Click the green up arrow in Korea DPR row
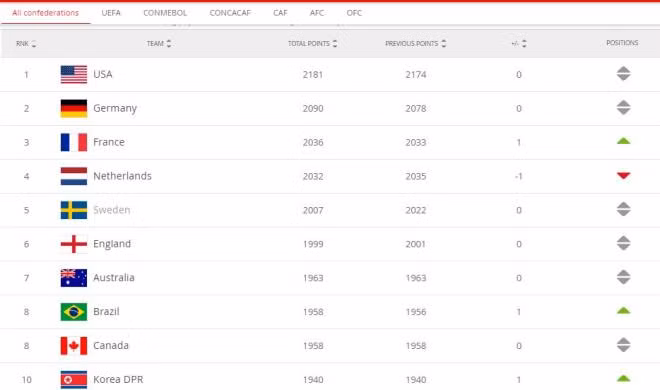Viewport: 660px width, 390px height. tap(623, 378)
